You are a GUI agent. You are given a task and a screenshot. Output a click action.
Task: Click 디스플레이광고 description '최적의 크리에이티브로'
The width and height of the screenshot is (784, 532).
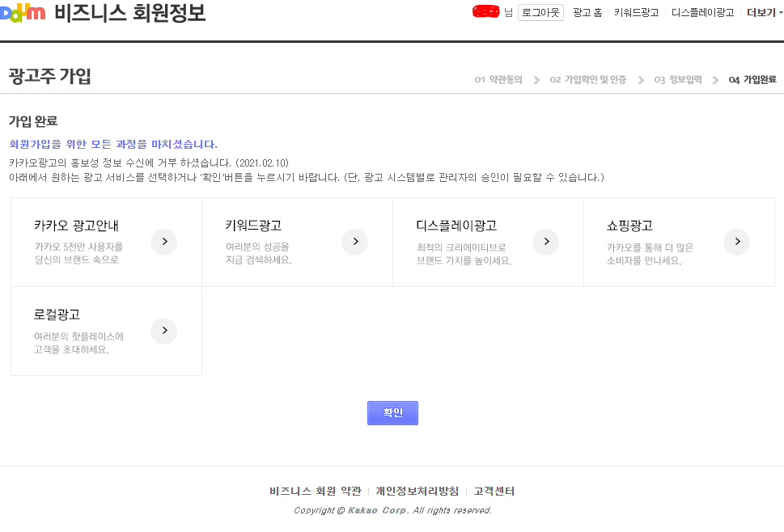[x=461, y=247]
